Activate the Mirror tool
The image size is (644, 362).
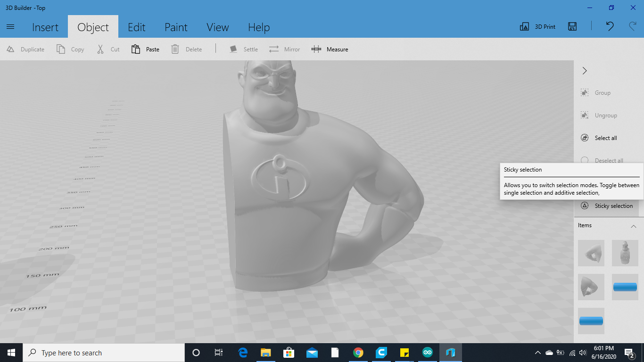(285, 49)
